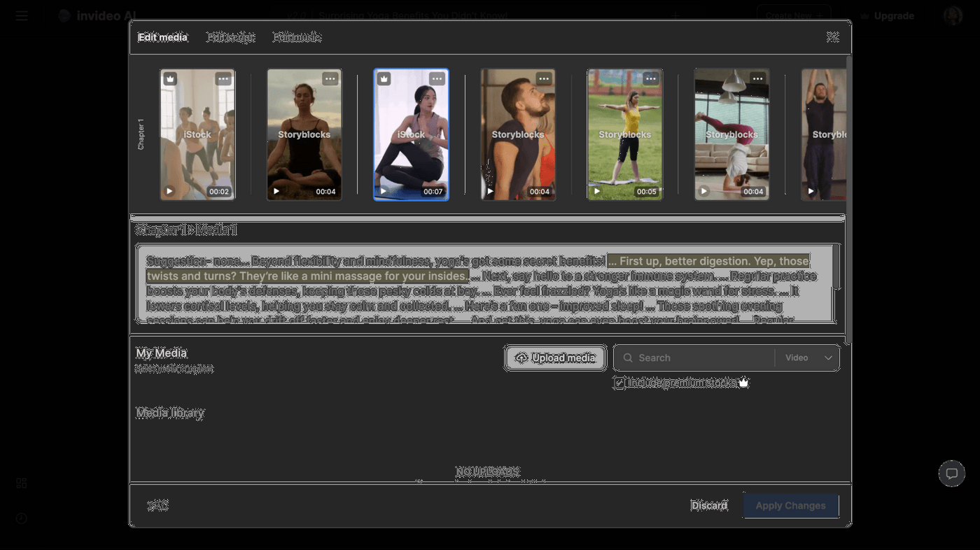Open the hamburger menu icon

pos(22,15)
